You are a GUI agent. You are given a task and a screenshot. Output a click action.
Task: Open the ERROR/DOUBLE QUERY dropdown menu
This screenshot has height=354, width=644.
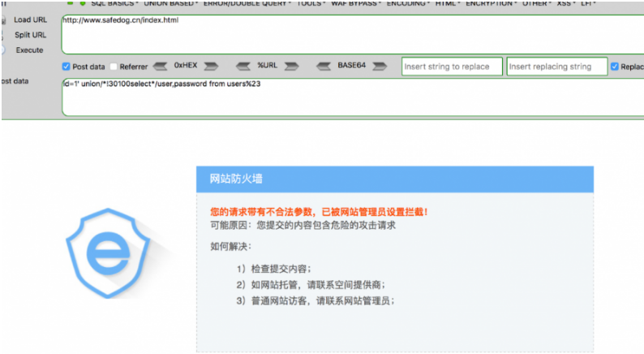click(x=247, y=3)
